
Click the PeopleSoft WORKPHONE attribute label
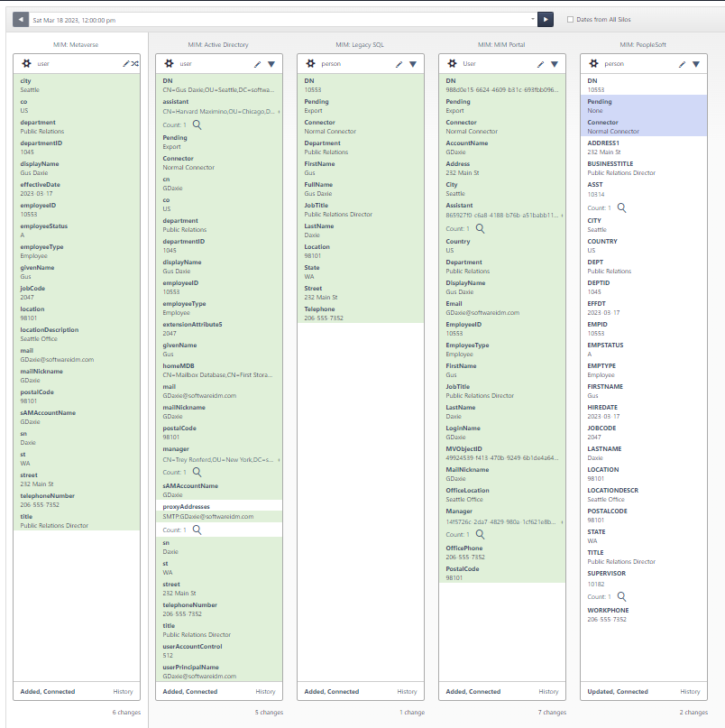608,610
